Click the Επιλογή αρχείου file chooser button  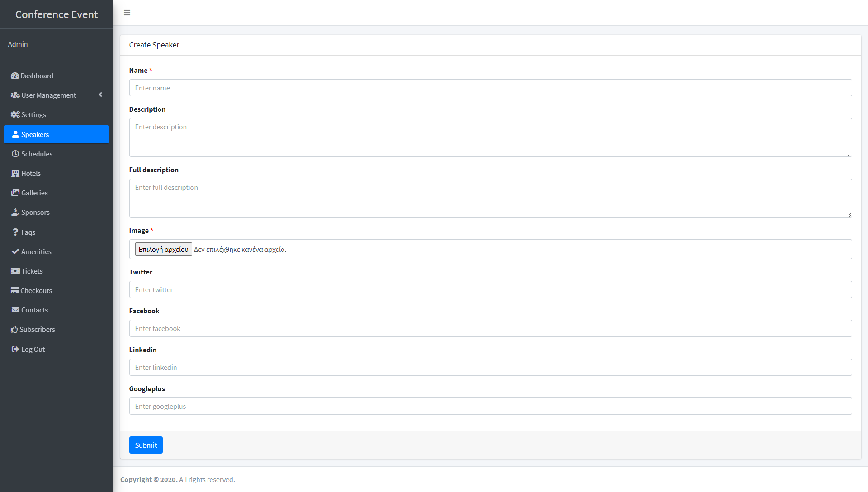tap(163, 249)
